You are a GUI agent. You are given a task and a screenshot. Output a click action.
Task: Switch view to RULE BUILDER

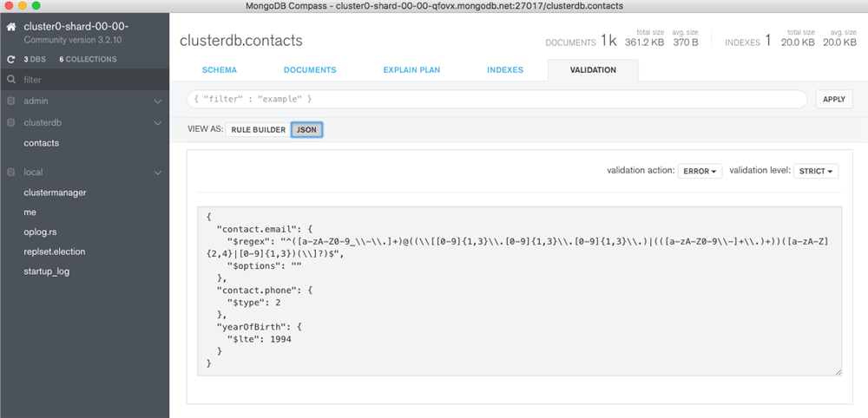[x=258, y=130]
